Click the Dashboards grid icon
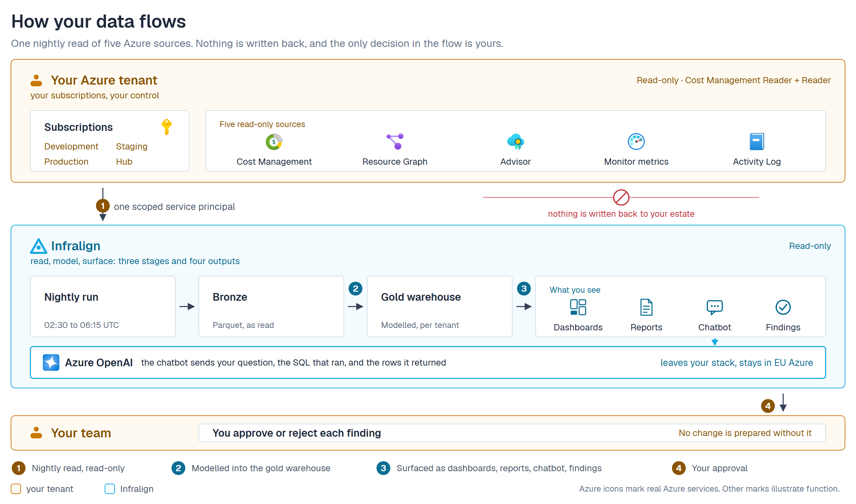 click(578, 307)
